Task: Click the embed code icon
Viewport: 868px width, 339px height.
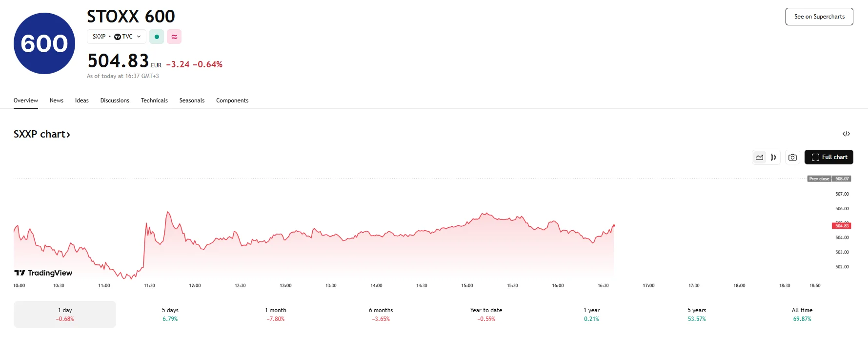Action: [846, 134]
